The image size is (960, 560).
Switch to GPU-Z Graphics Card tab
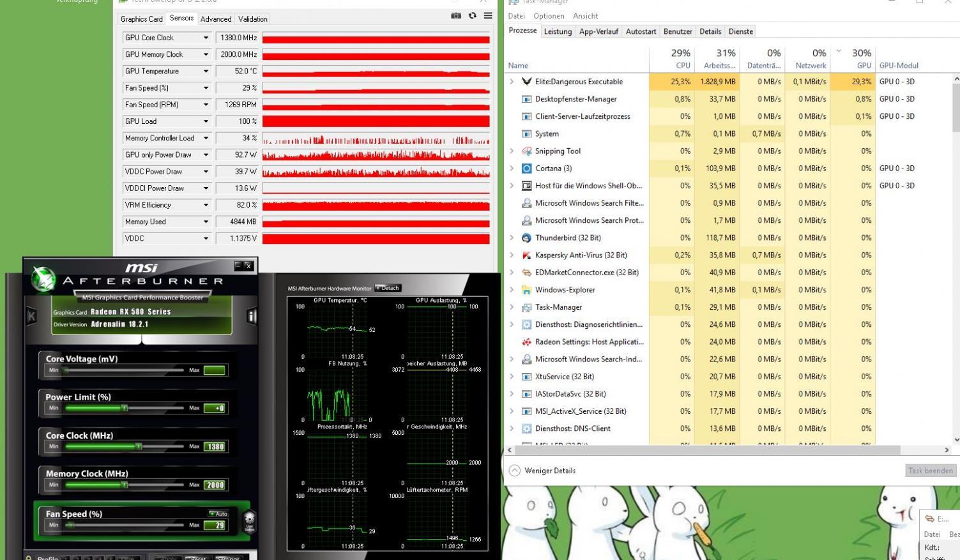(142, 19)
